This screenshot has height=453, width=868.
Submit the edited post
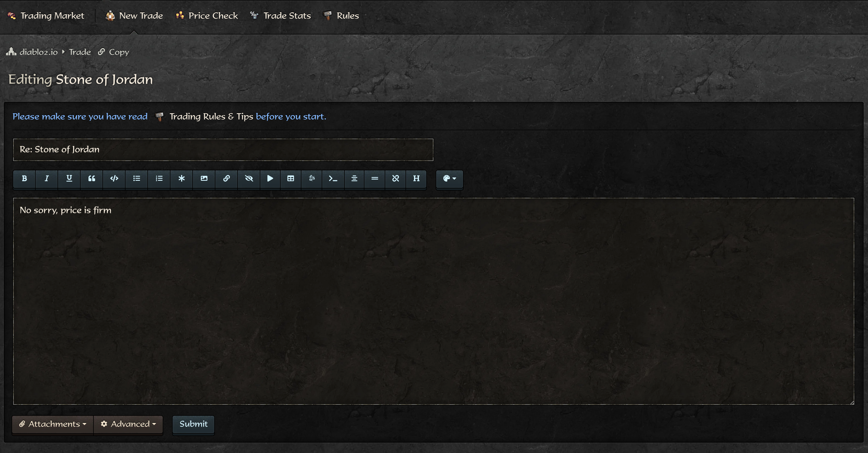[x=193, y=424]
